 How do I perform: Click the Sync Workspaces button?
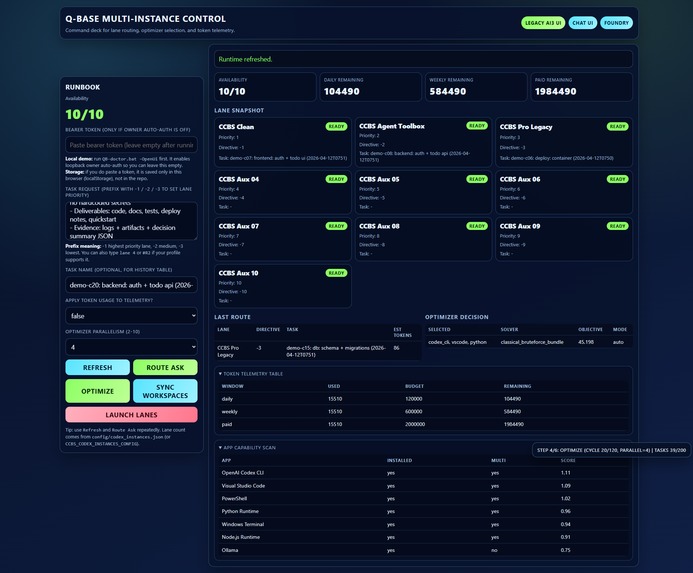point(165,391)
